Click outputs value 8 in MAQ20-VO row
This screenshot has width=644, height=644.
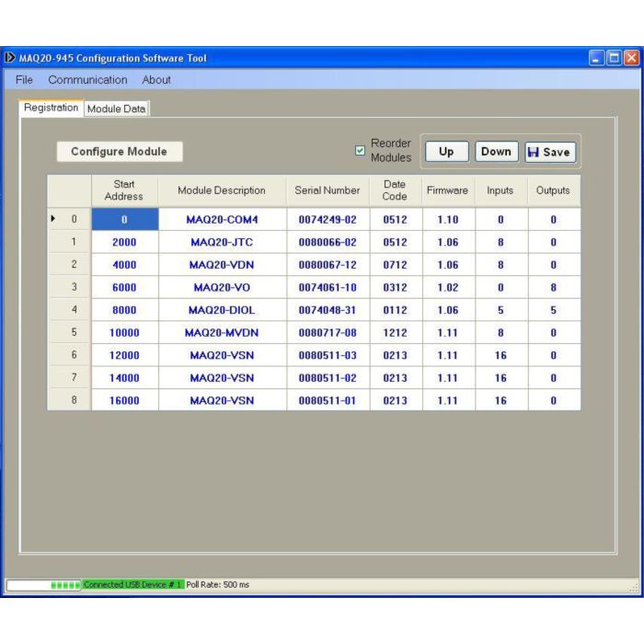click(554, 287)
